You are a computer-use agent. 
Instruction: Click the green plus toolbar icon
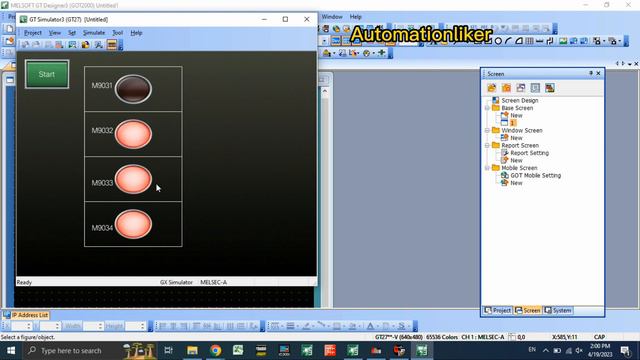click(x=382, y=53)
